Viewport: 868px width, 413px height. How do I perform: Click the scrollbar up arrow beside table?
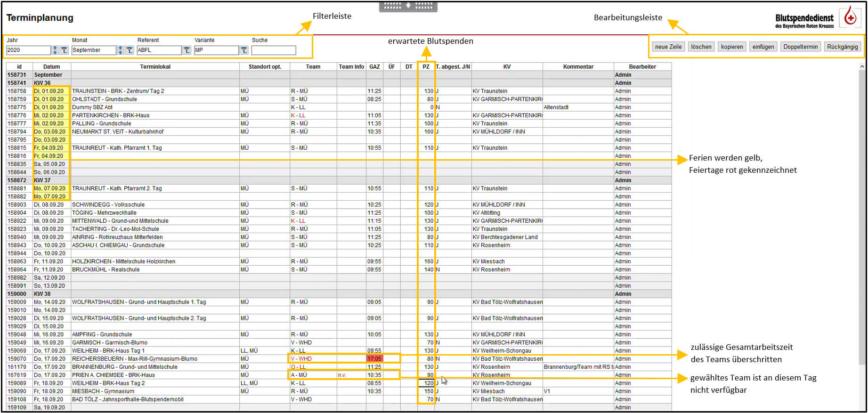pyautogui.click(x=862, y=67)
